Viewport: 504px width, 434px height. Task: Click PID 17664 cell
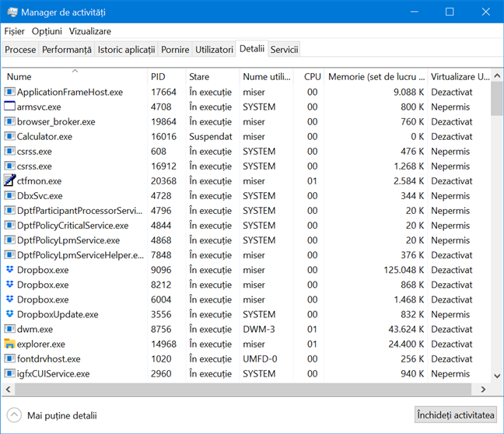[x=163, y=92]
